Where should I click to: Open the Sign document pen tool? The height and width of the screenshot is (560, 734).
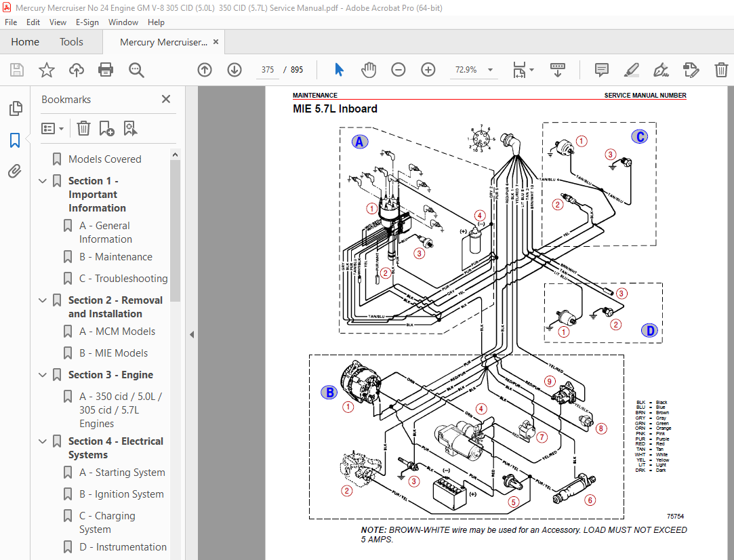tap(661, 71)
